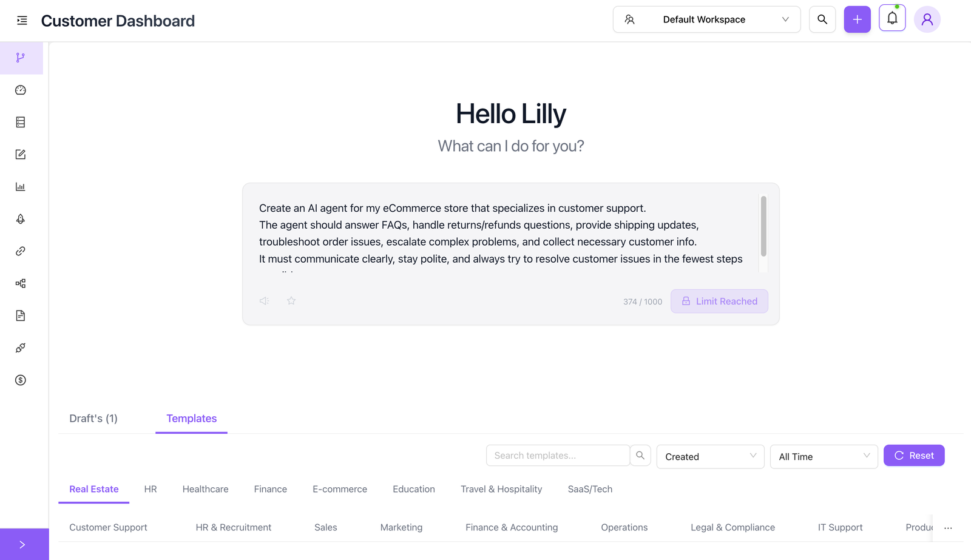
Task: Toggle the hamburger sidebar menu
Action: point(22,21)
